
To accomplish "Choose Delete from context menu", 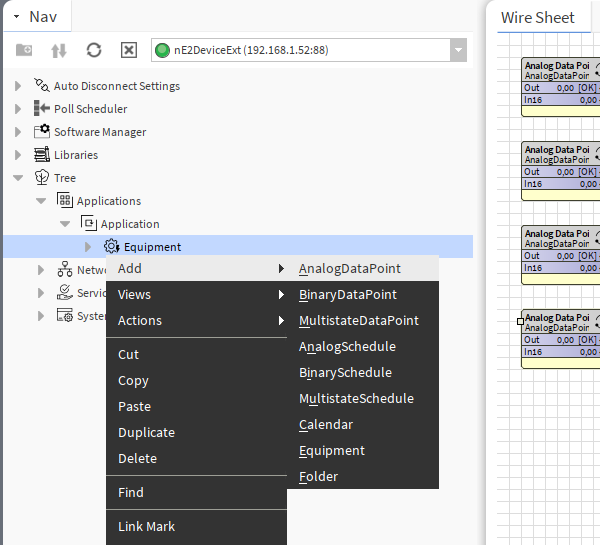I will click(197, 459).
